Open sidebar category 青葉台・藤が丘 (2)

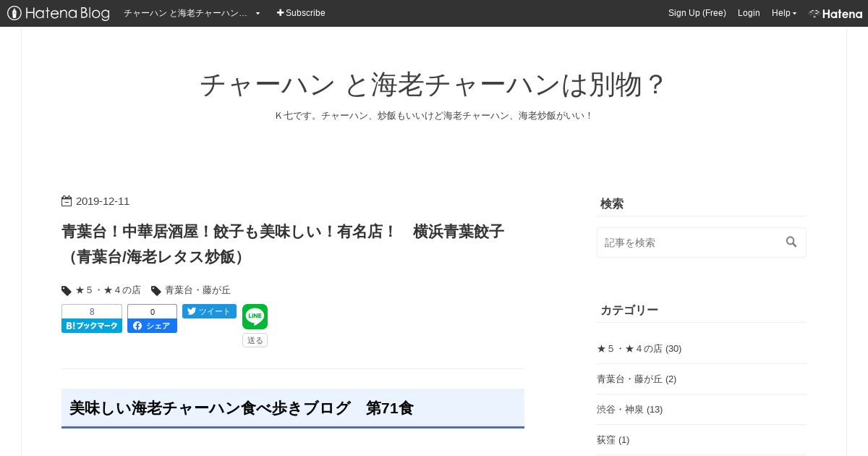[x=637, y=379]
